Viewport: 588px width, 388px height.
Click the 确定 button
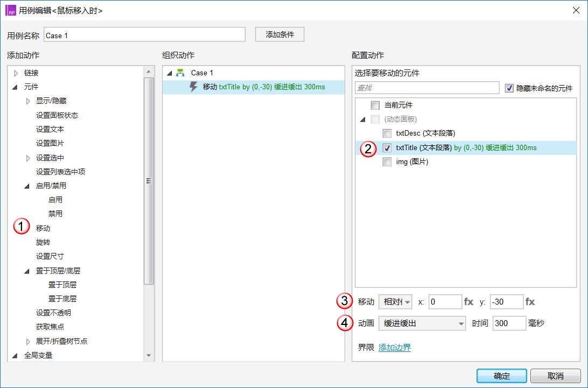[x=502, y=376]
